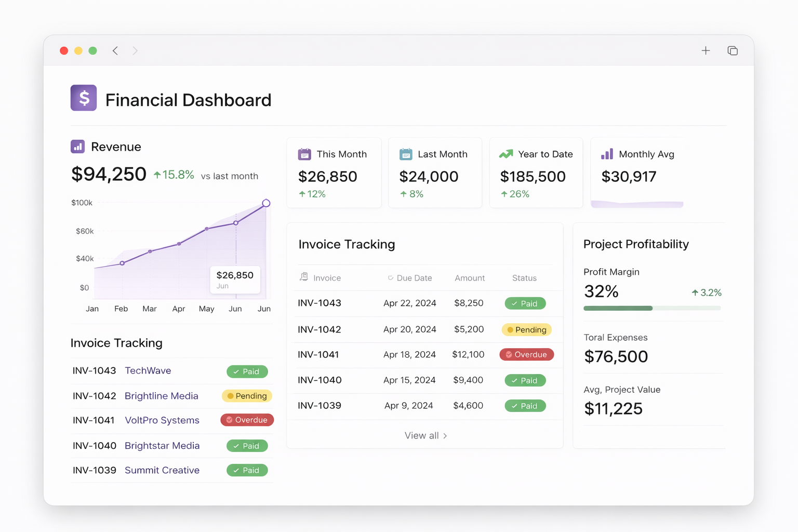Click the 26% change under Year to Date
This screenshot has width=798, height=532.
pyautogui.click(x=515, y=194)
